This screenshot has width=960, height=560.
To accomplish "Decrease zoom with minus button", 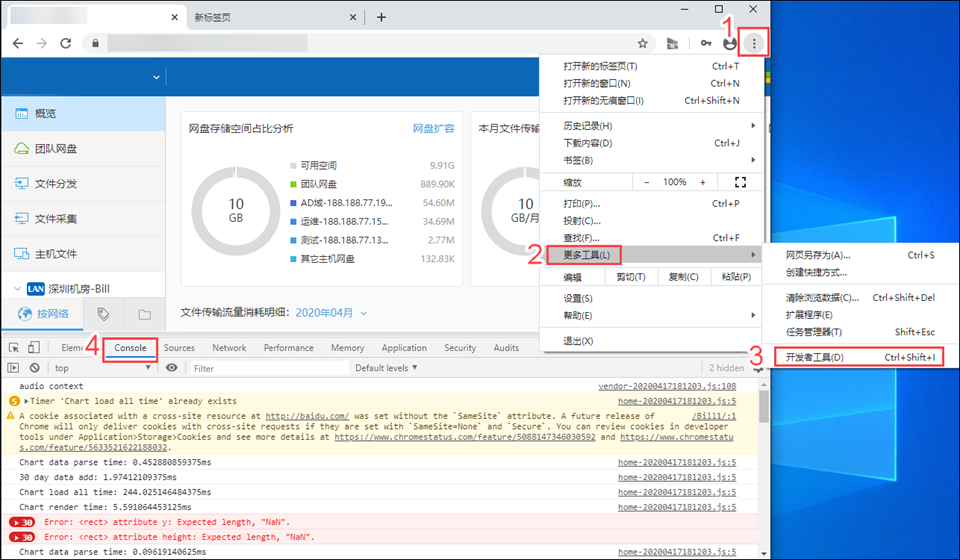I will pos(647,182).
